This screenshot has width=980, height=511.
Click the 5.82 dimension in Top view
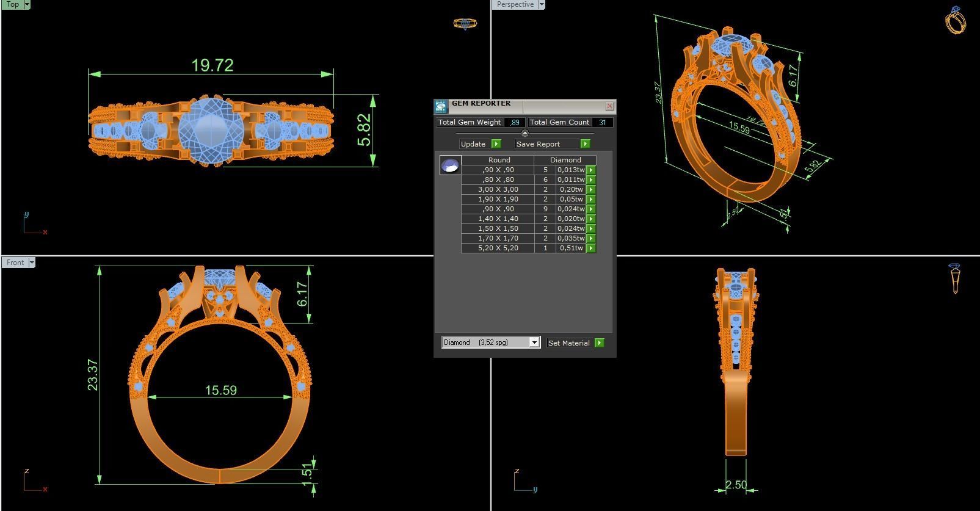click(x=364, y=130)
